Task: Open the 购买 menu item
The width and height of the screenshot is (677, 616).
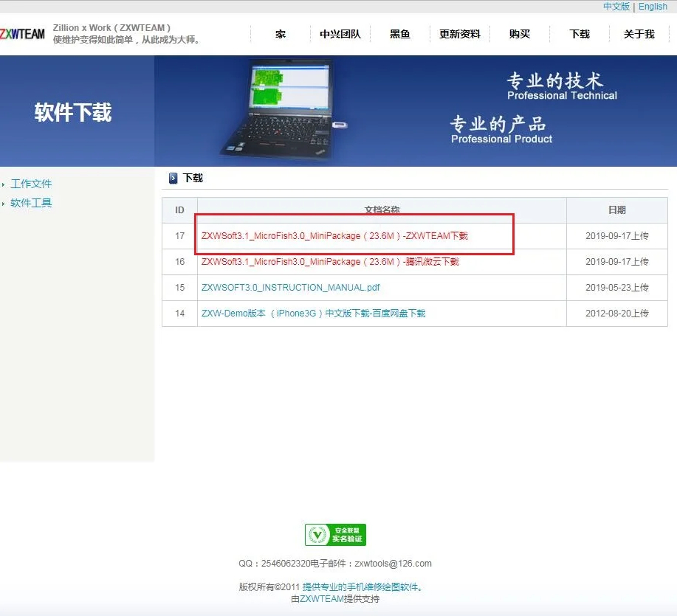Action: click(x=520, y=34)
